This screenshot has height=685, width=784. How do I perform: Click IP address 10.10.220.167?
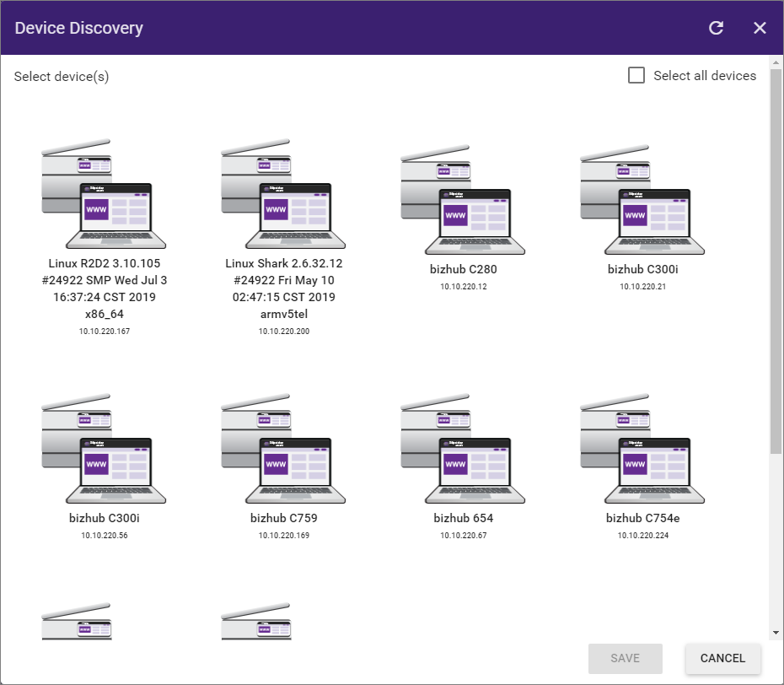click(104, 332)
